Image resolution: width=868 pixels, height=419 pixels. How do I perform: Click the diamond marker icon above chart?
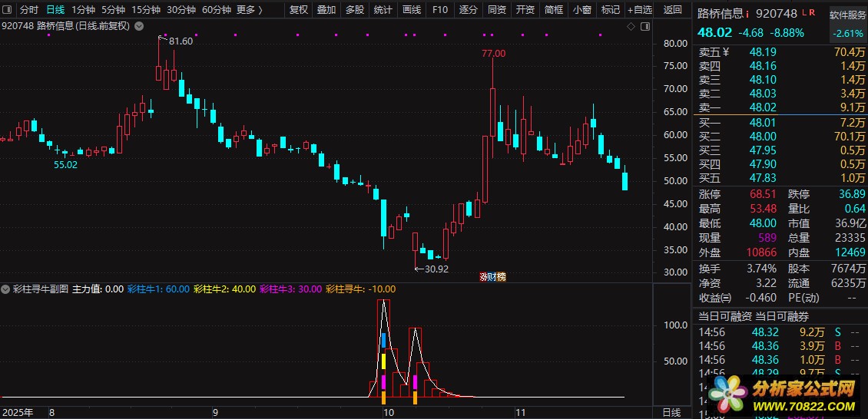tap(631, 26)
